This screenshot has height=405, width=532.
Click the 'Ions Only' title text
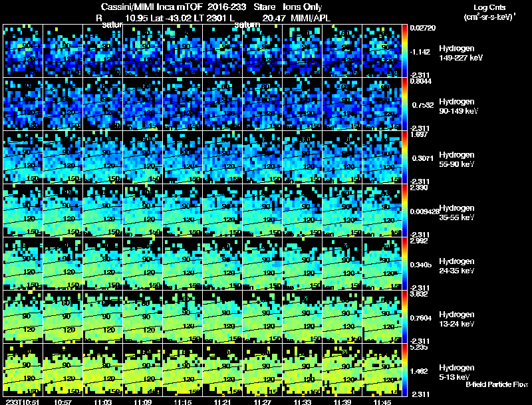[303, 7]
